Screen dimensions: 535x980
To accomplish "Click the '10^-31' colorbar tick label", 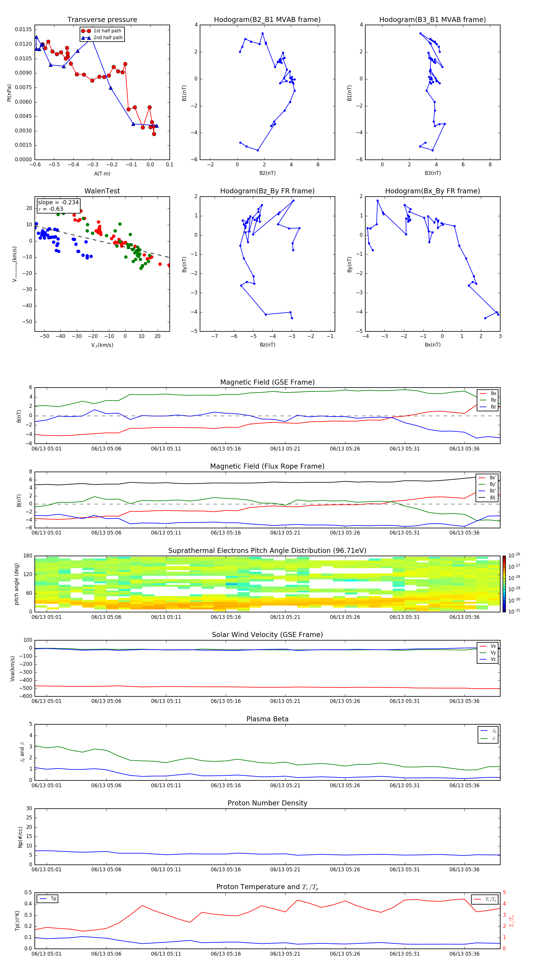I will (x=514, y=611).
